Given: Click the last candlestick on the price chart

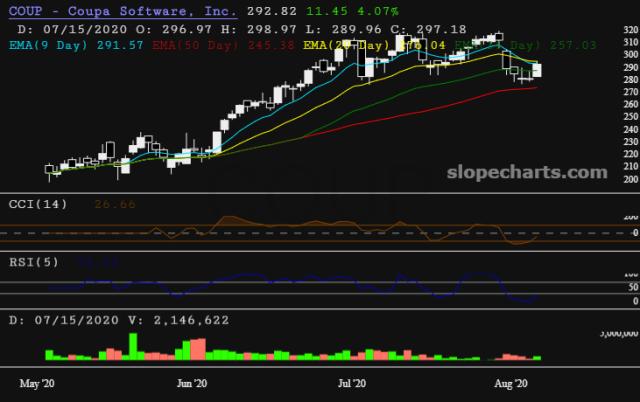Looking at the screenshot, I should [538, 70].
